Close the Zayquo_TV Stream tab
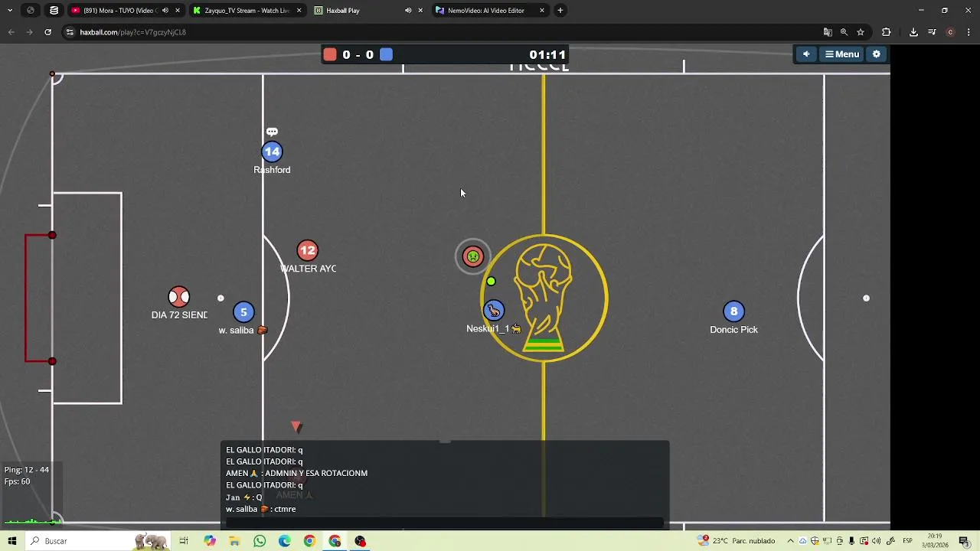This screenshot has height=551, width=980. (299, 11)
